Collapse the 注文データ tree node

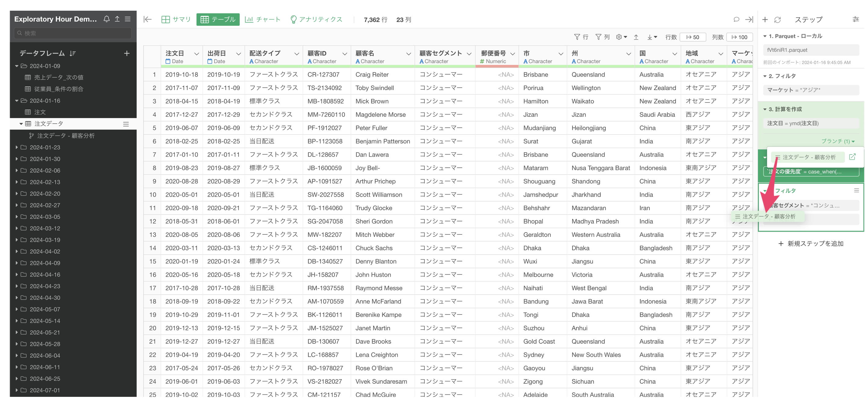[x=21, y=124]
